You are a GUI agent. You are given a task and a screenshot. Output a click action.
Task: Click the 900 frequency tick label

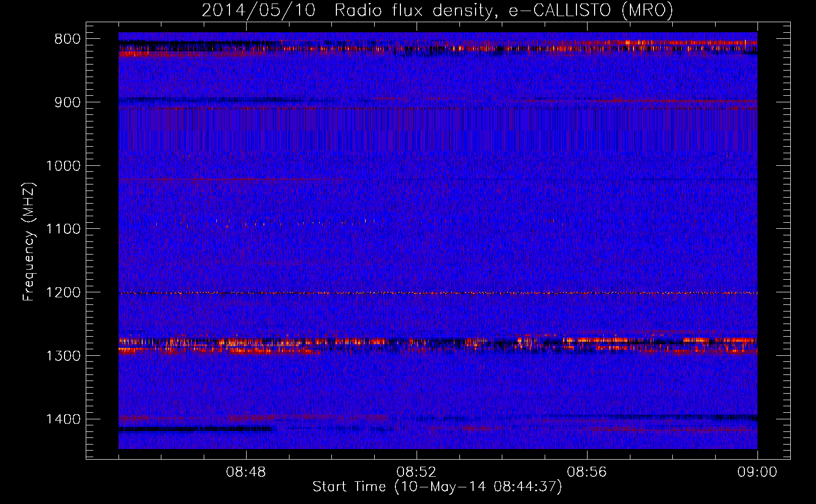[x=67, y=102]
